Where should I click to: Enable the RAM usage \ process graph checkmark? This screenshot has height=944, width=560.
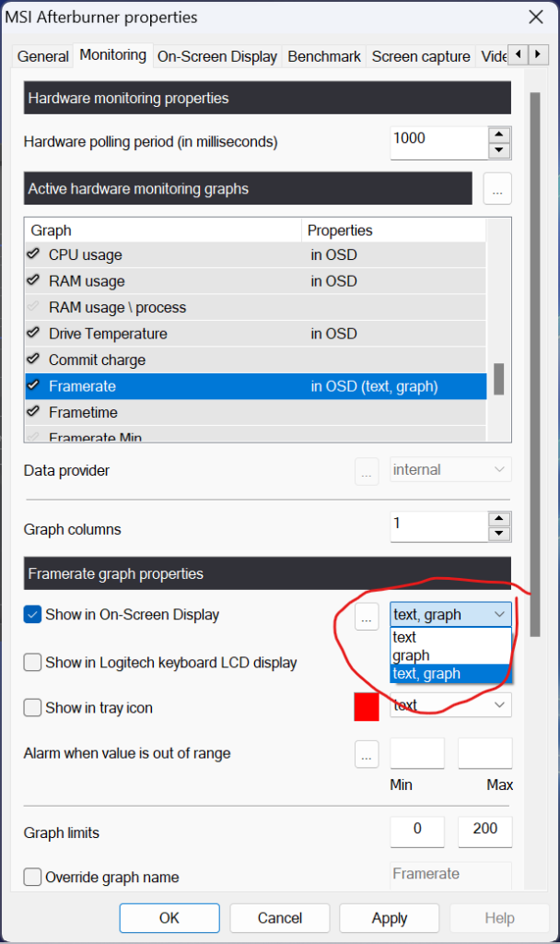[x=33, y=307]
